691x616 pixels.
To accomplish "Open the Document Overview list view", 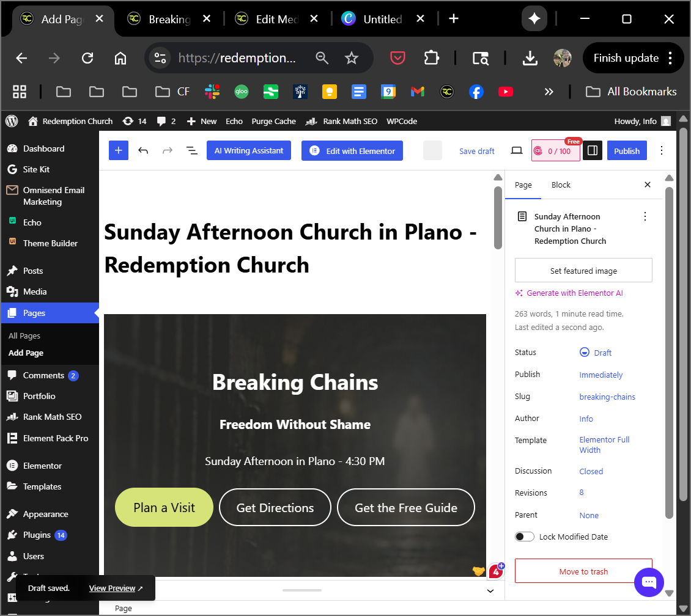I will pos(191,151).
